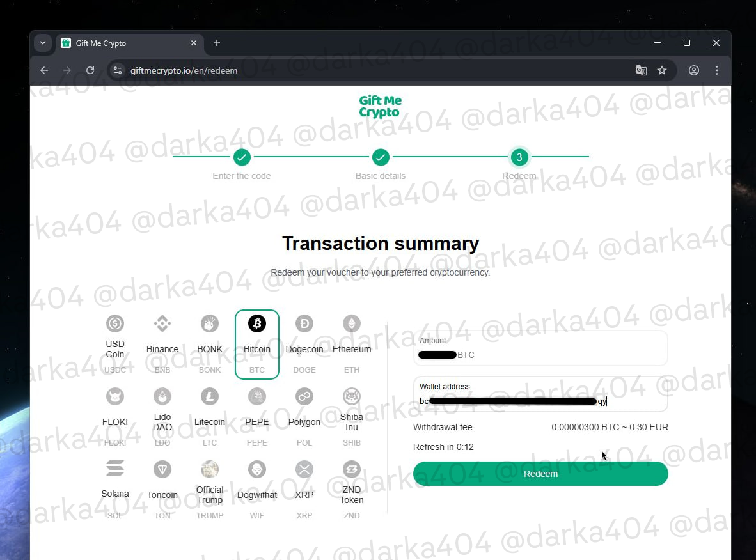Close the Gift Me Crypto tab

coord(194,43)
